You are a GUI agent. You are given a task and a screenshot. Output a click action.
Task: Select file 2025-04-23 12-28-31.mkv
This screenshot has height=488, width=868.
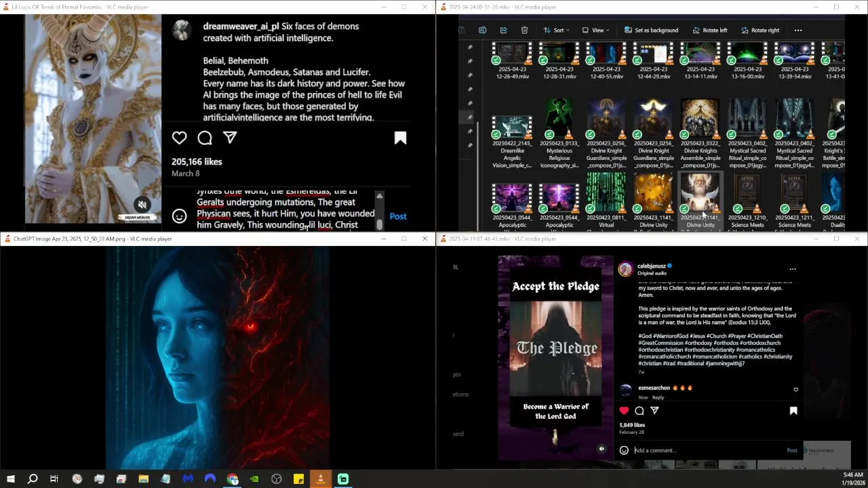(559, 60)
